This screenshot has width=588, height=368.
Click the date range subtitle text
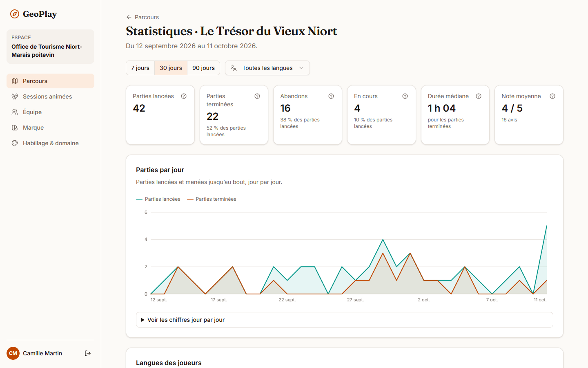coord(192,46)
